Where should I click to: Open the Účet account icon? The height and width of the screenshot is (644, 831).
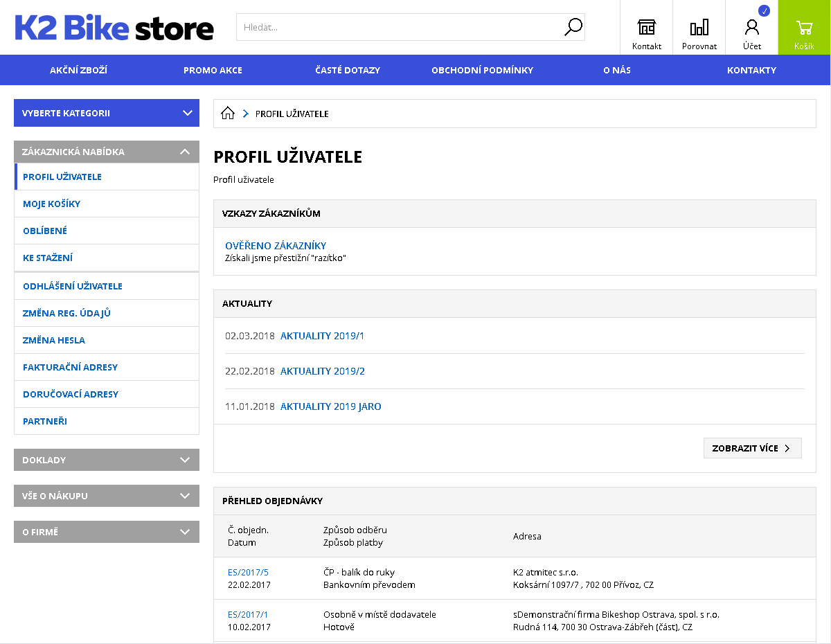752,28
